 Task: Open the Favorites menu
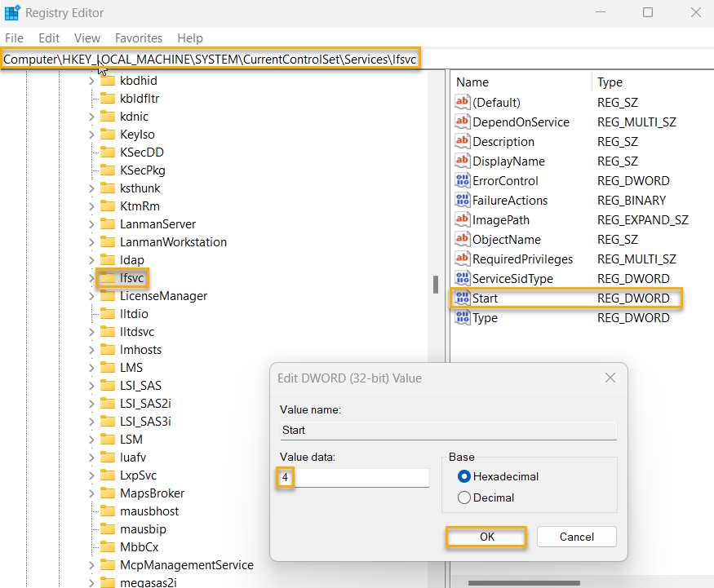click(x=138, y=38)
